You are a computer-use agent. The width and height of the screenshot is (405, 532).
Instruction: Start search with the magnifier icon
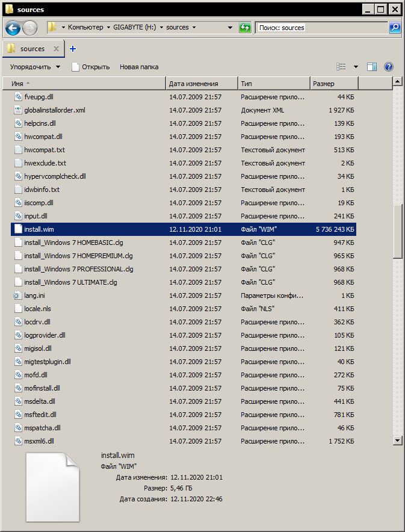point(395,28)
